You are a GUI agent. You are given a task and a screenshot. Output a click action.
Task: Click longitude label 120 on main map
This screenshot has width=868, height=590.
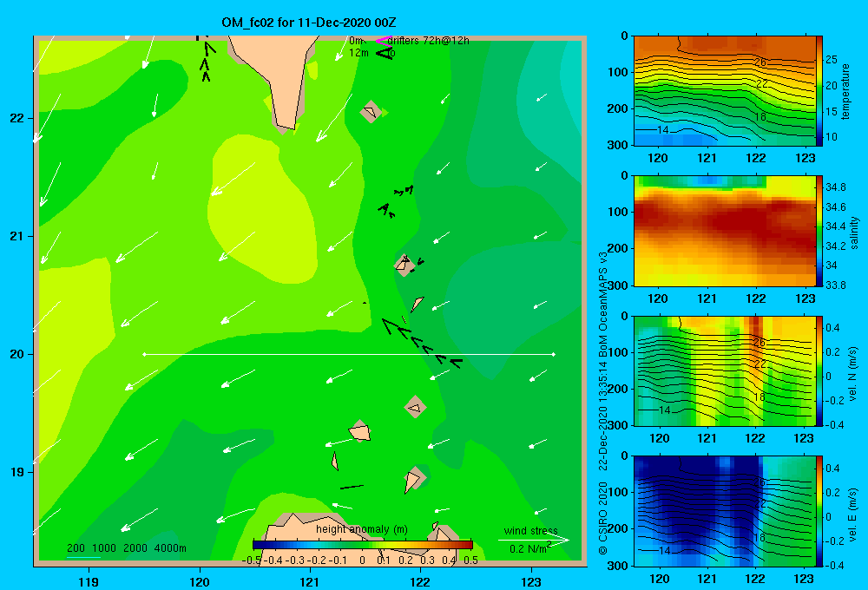(200, 581)
